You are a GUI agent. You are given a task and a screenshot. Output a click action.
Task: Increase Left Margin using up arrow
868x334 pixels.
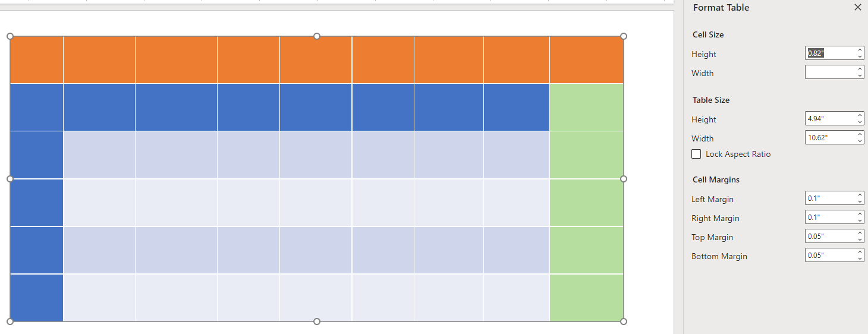[860, 196]
